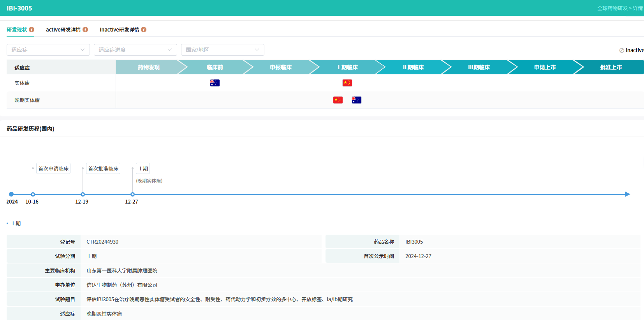
Task: Click info icon next to active研发详情
Action: click(x=85, y=30)
